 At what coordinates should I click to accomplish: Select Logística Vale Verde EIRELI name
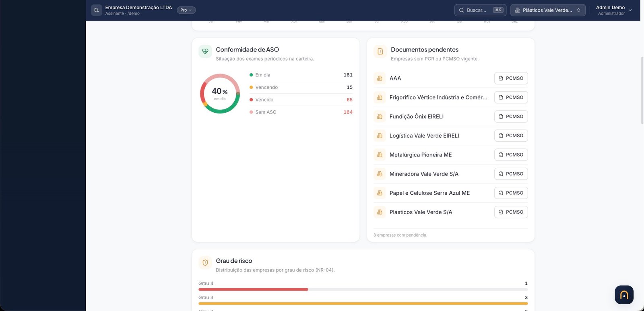pyautogui.click(x=424, y=136)
